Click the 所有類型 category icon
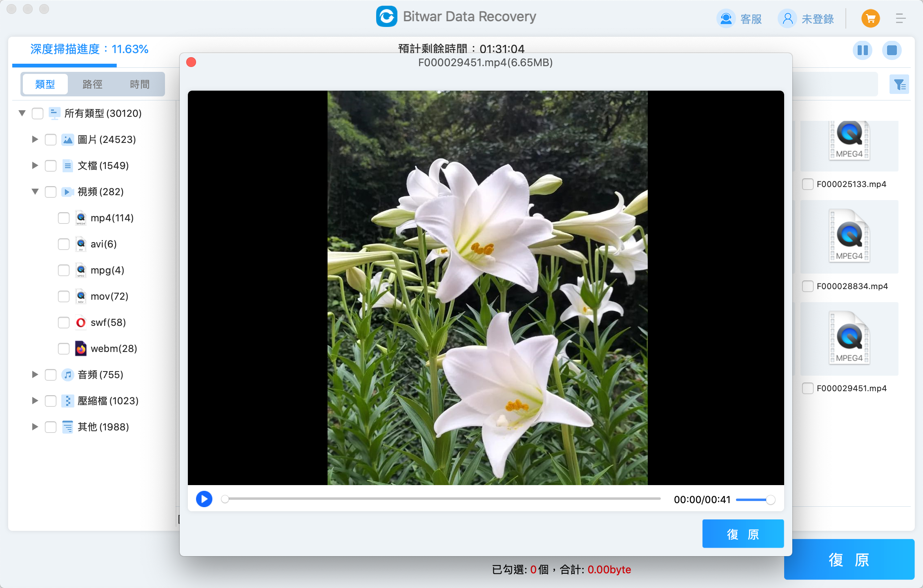Screen dimensions: 923x588 coord(54,113)
